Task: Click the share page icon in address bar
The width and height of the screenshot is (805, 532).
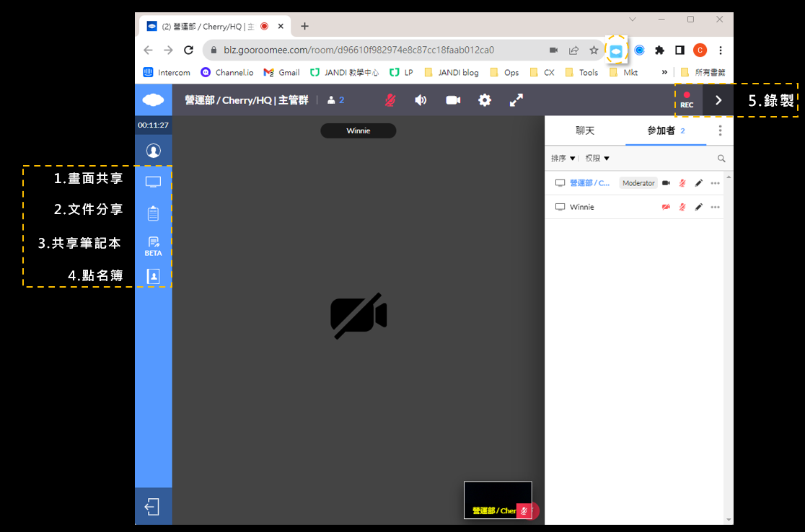Action: pos(573,50)
